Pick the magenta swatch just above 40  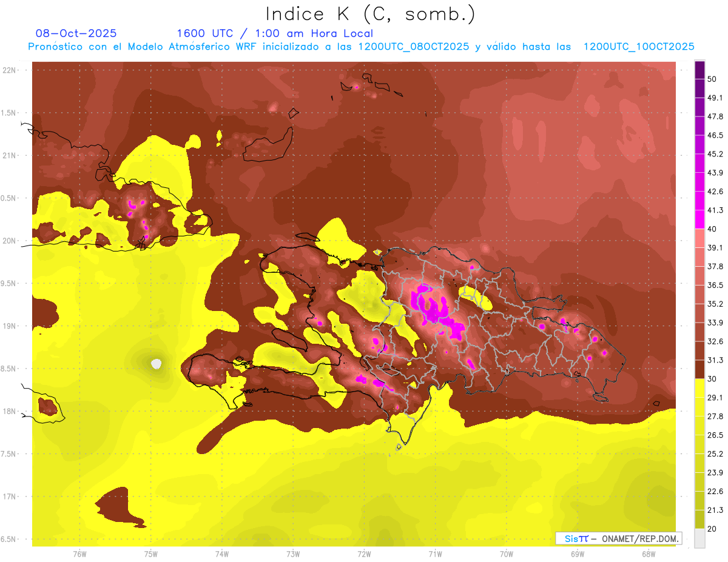point(699,219)
